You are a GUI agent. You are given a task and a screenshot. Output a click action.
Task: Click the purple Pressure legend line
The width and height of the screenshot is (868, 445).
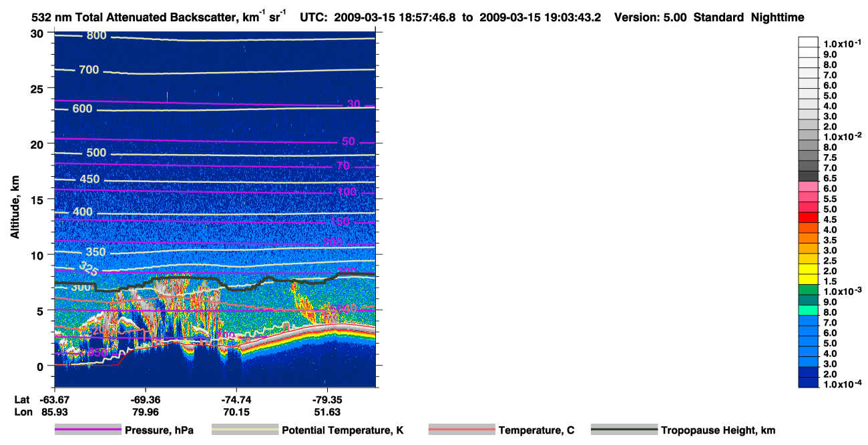(88, 430)
